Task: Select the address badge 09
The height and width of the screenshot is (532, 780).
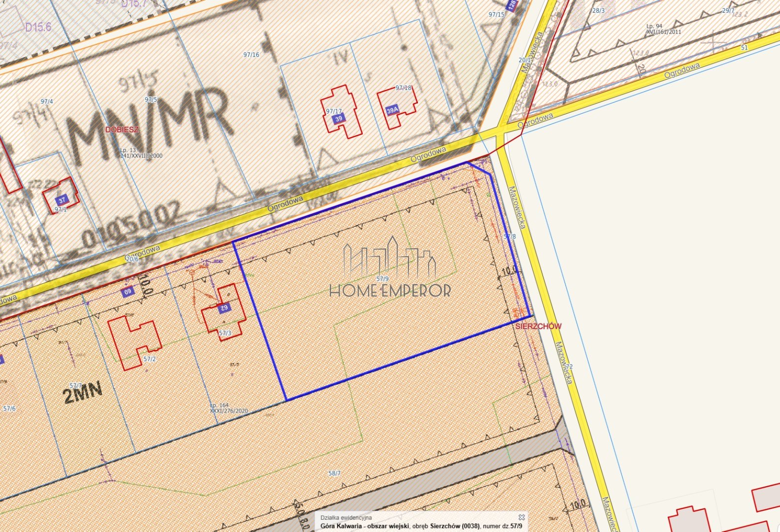Action: (128, 292)
